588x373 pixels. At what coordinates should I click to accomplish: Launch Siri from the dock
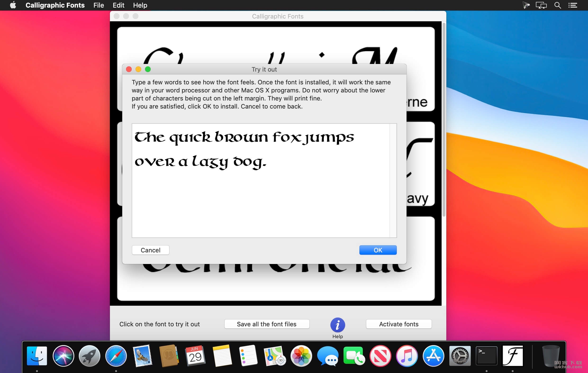point(63,356)
